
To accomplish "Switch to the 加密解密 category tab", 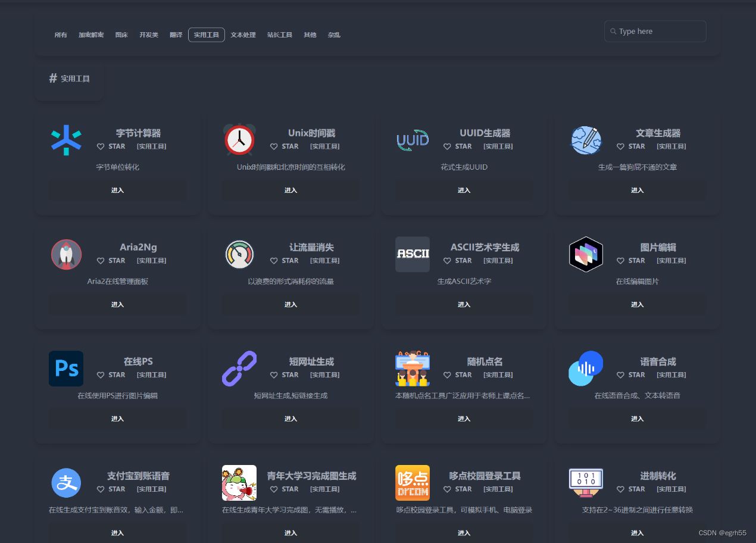I will coord(91,35).
